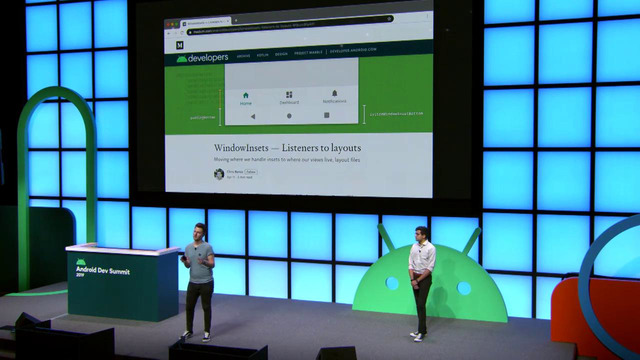Click the Home label in bottom navigation
This screenshot has height=360, width=640.
tap(246, 104)
